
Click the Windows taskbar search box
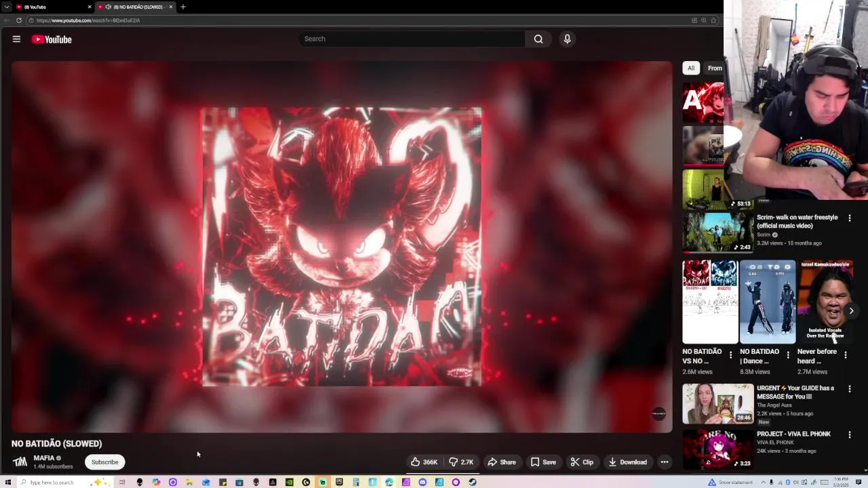coord(64,482)
